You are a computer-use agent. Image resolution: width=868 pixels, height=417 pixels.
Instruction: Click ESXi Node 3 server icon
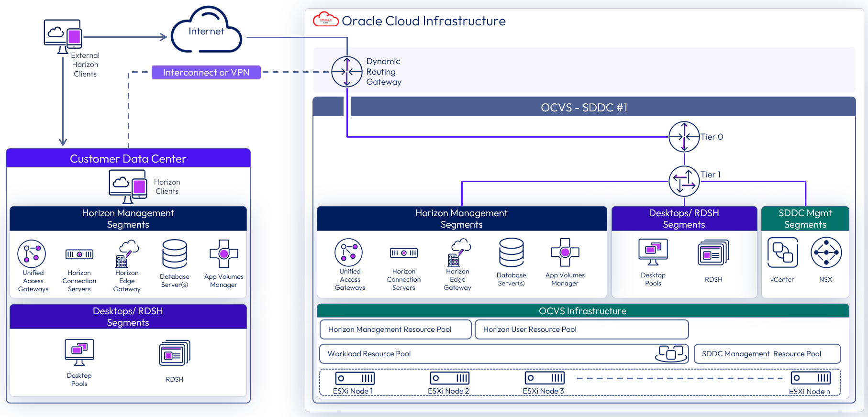tap(545, 378)
